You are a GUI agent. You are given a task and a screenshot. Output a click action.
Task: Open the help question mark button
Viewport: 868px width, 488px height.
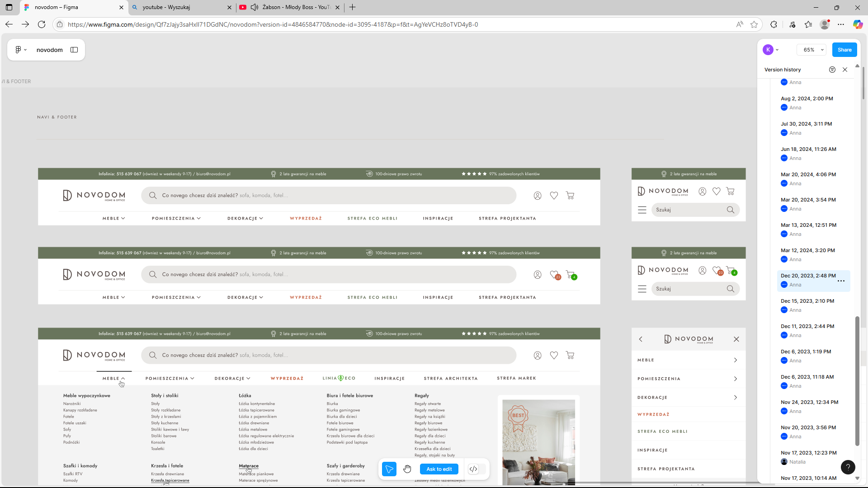[x=848, y=467]
